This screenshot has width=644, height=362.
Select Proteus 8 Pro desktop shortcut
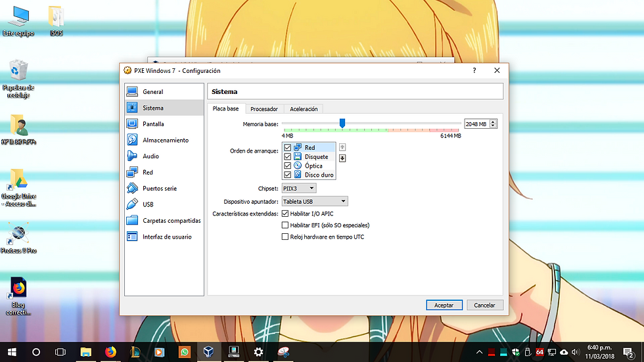click(18, 238)
